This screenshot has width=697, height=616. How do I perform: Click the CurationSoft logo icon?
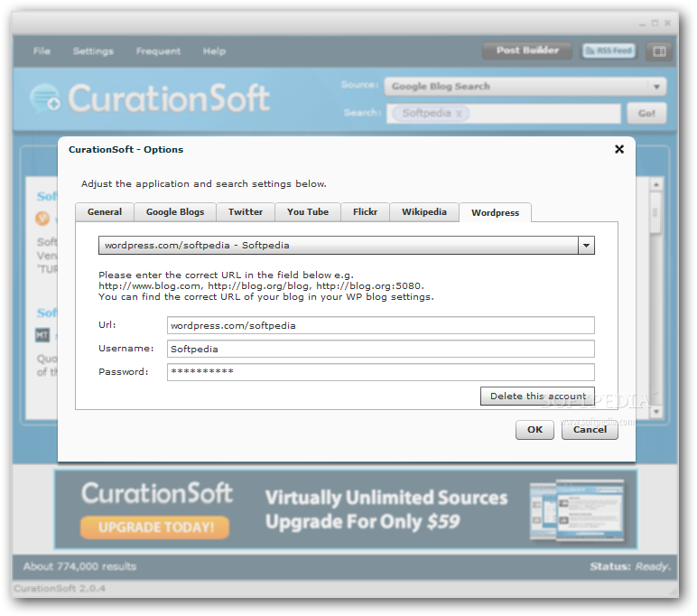click(x=45, y=98)
